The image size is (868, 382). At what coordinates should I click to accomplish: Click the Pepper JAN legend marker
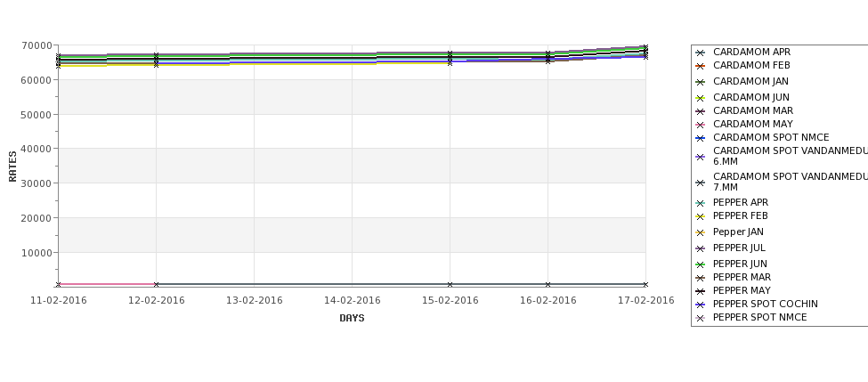[700, 233]
